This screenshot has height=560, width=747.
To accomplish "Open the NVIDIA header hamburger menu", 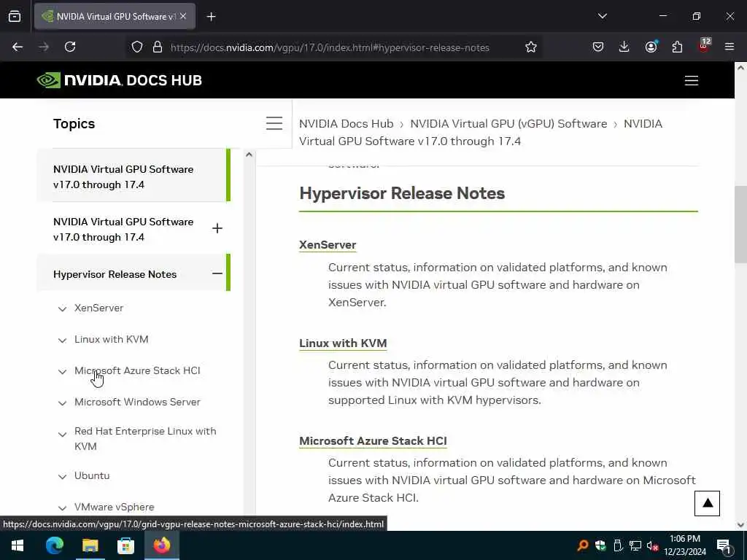I will tap(692, 80).
